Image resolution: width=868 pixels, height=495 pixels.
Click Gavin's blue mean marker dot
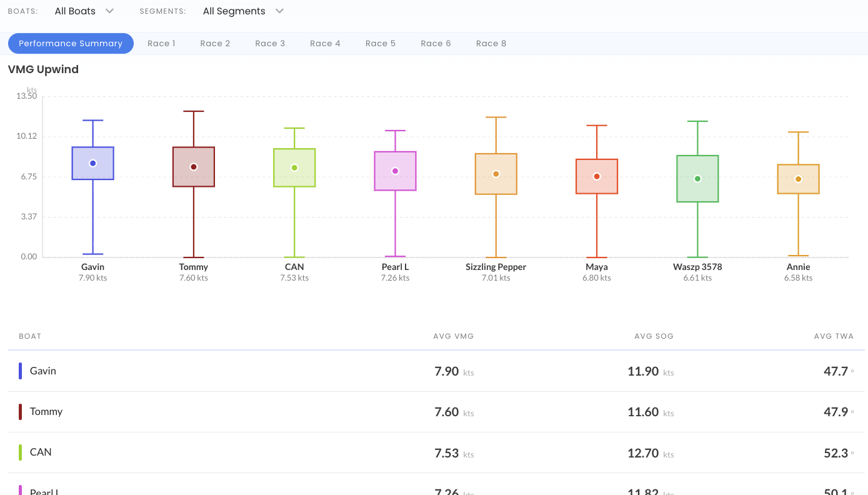pos(93,163)
